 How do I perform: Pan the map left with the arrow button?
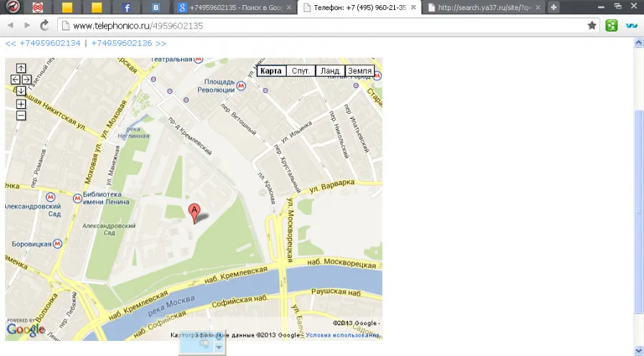(15, 80)
